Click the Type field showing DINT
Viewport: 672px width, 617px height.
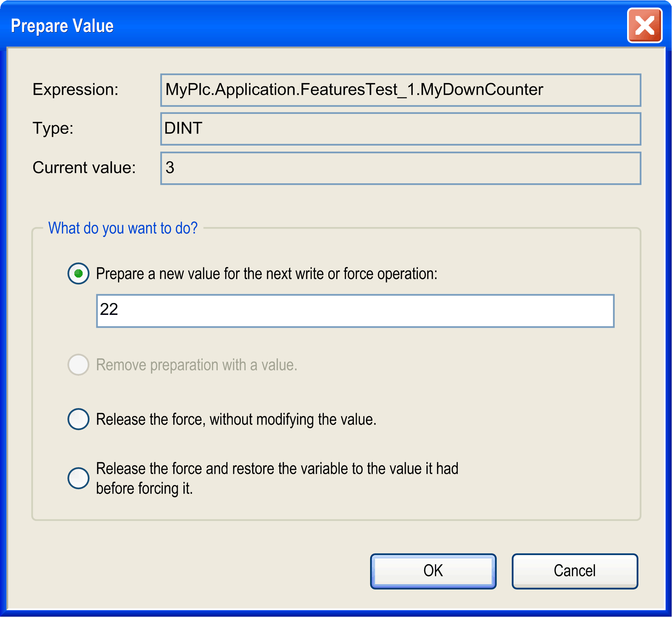pos(400,129)
